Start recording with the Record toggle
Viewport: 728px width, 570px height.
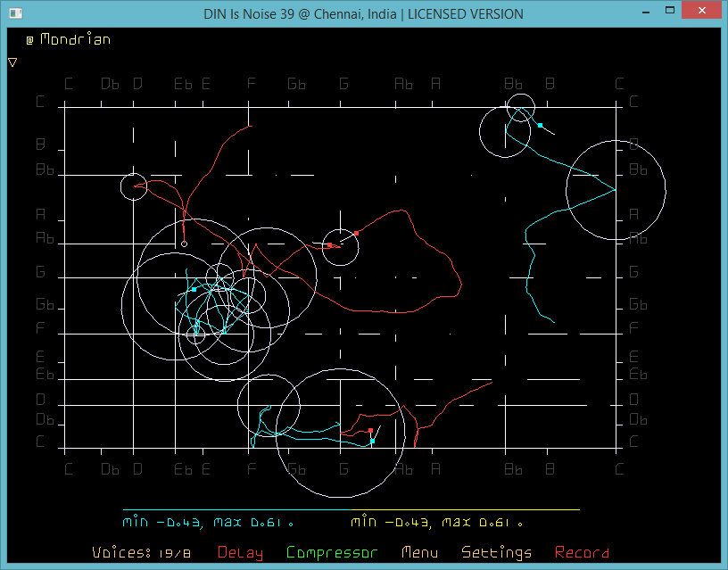point(582,553)
